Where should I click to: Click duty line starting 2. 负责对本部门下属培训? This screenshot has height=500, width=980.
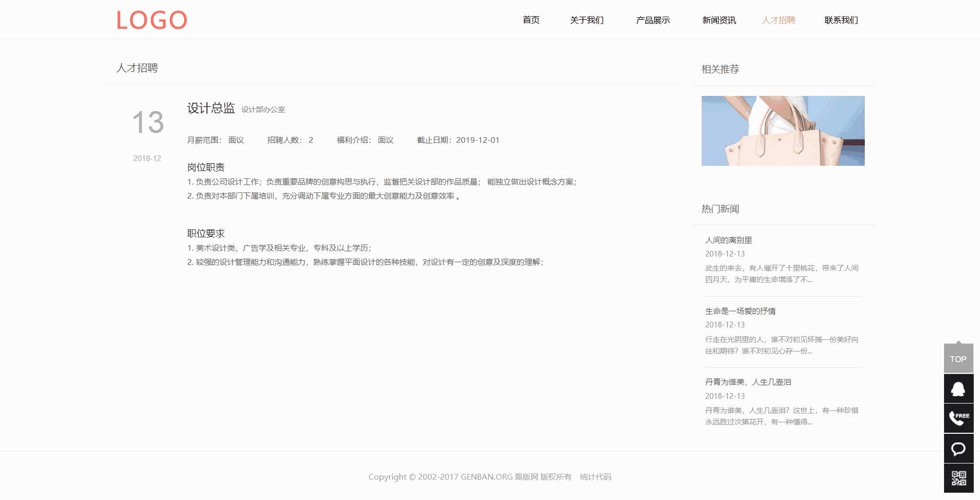(x=324, y=196)
